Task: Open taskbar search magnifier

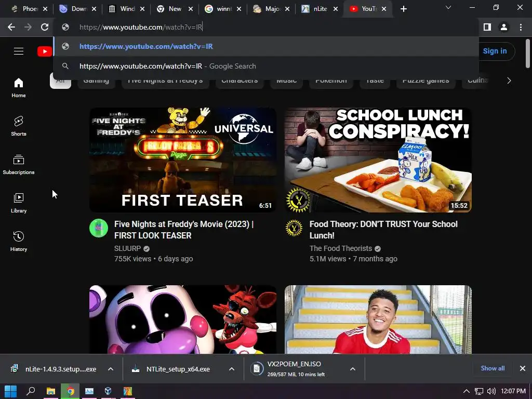Action: coord(31,391)
